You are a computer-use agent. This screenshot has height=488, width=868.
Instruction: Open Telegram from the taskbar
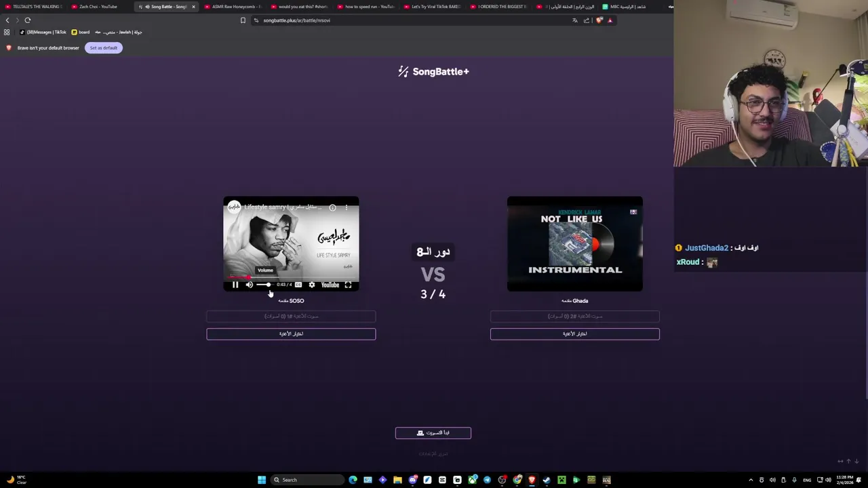pyautogui.click(x=487, y=480)
